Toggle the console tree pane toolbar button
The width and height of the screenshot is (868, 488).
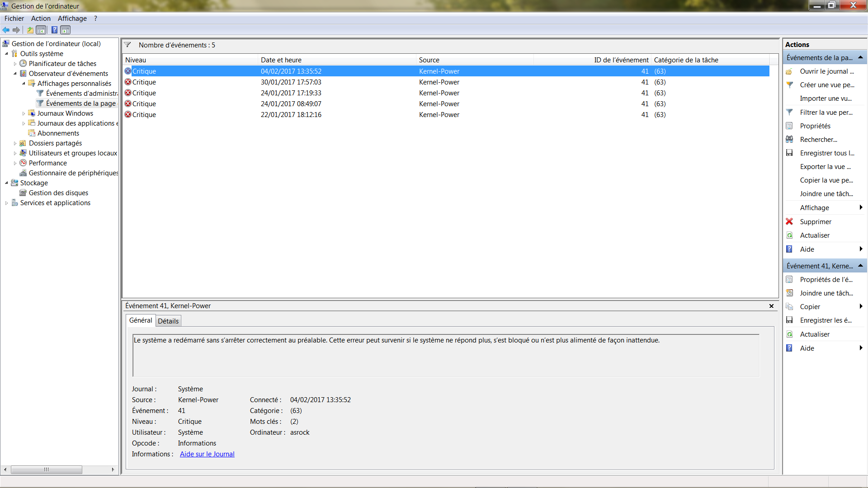click(41, 30)
